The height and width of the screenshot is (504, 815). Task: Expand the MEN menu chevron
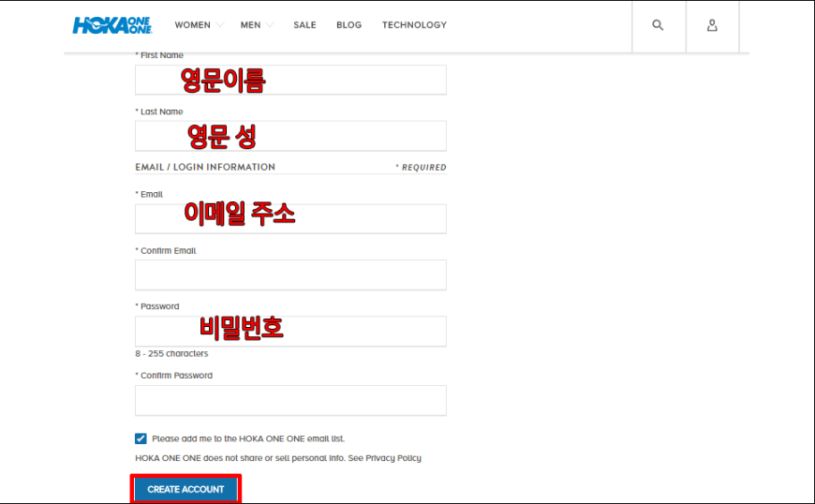coord(270,25)
